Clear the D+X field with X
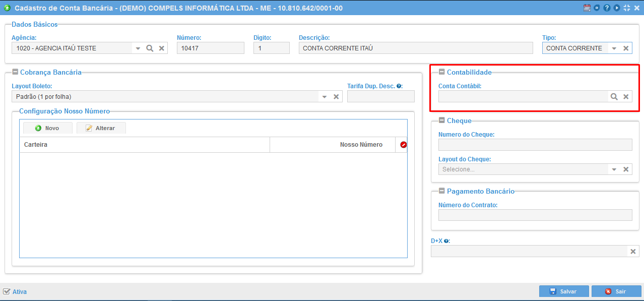The width and height of the screenshot is (644, 301). pyautogui.click(x=633, y=251)
